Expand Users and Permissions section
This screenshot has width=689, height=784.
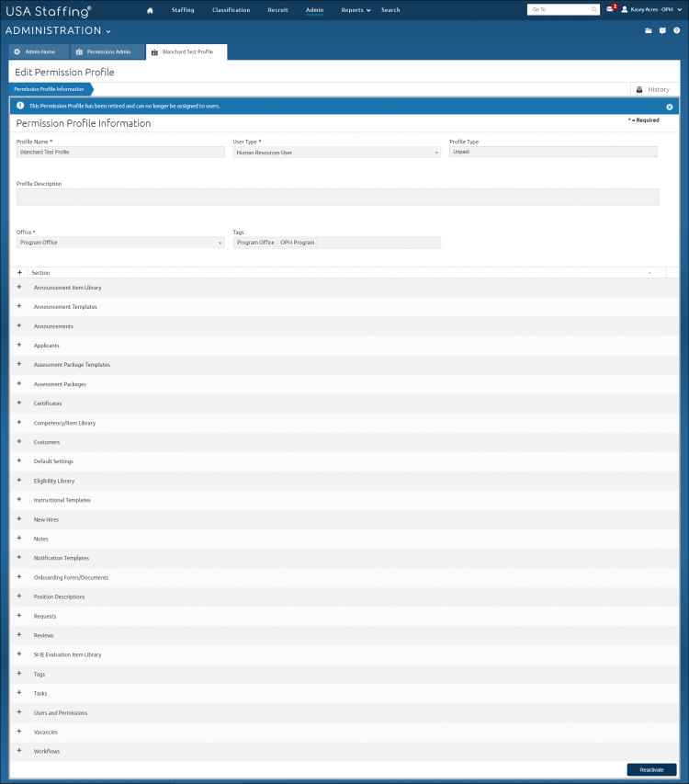click(19, 712)
